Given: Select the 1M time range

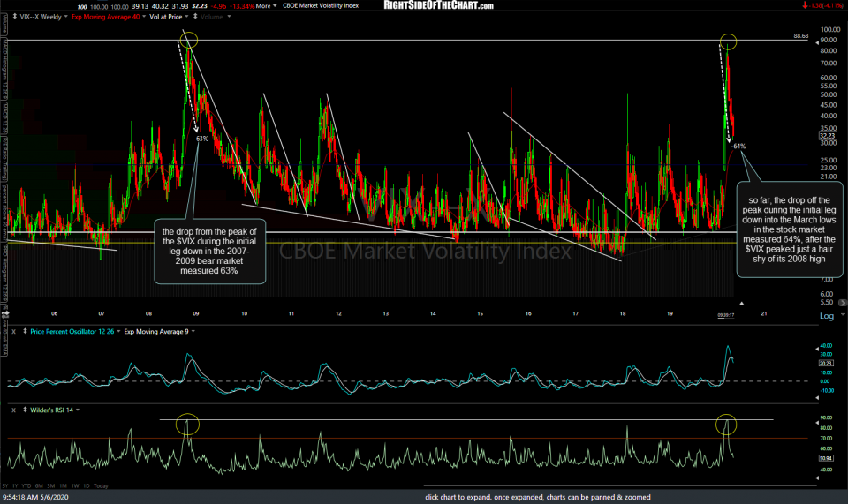Looking at the screenshot, I should pos(64,485).
